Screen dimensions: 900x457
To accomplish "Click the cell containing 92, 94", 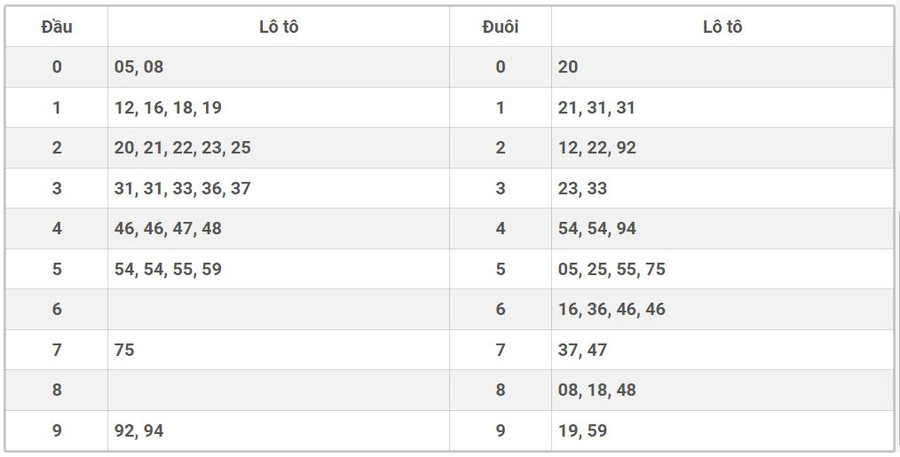I will pos(139,431).
